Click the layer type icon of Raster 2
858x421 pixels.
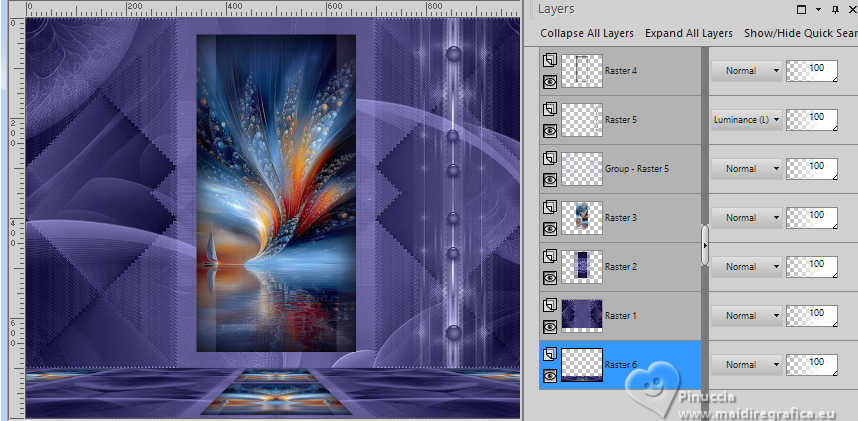[x=550, y=256]
